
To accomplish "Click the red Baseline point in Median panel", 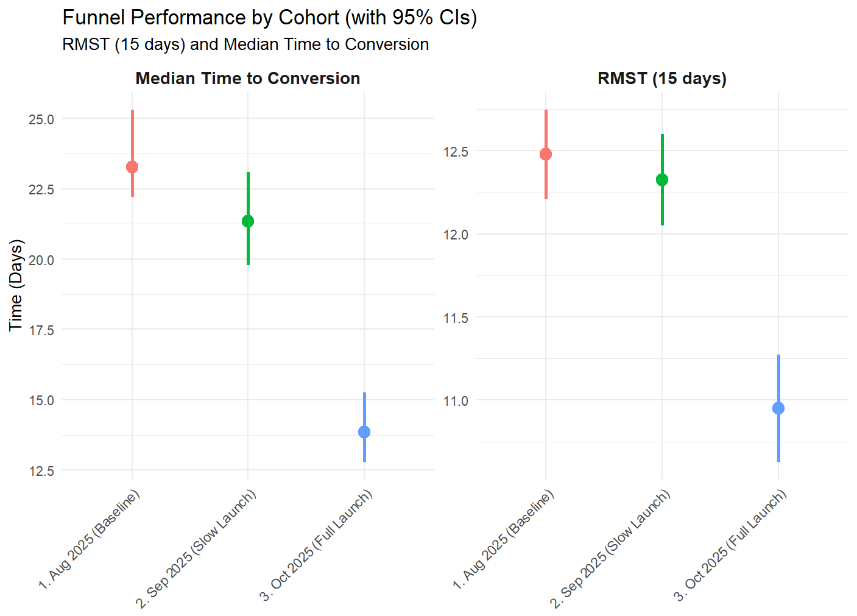I will (132, 167).
